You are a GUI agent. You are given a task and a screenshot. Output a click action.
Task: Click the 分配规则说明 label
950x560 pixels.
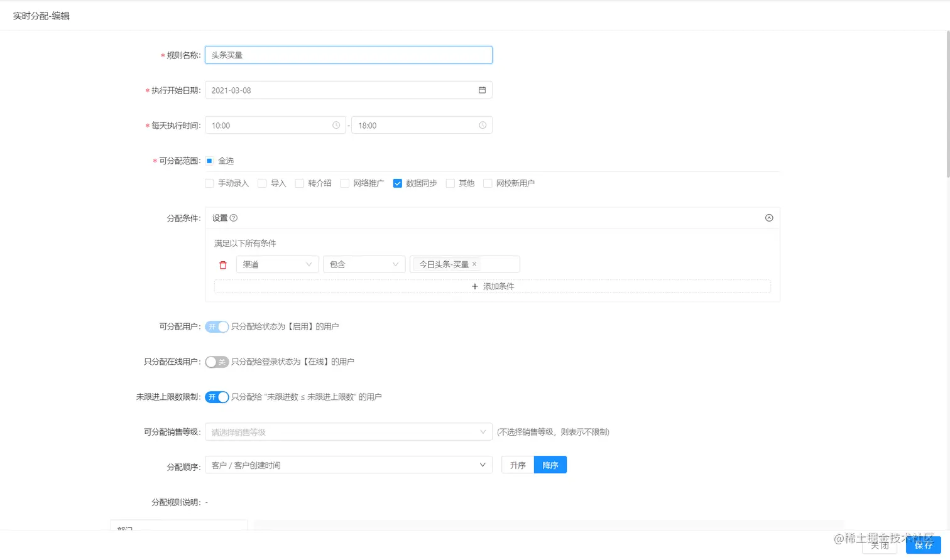[175, 502]
